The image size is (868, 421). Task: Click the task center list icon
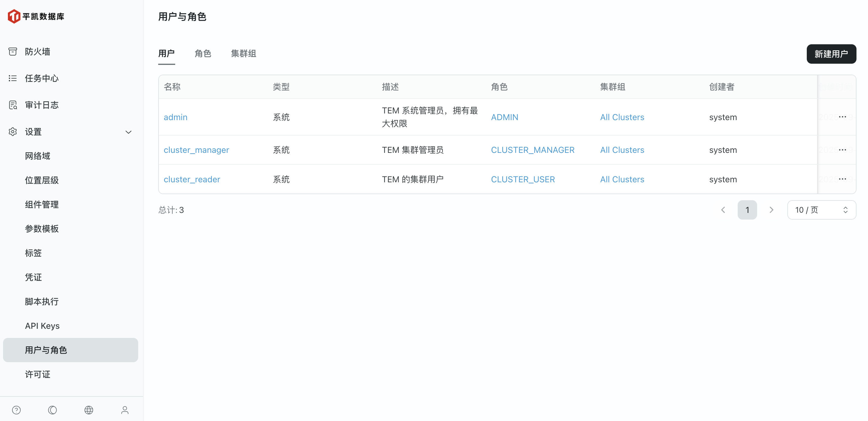13,78
